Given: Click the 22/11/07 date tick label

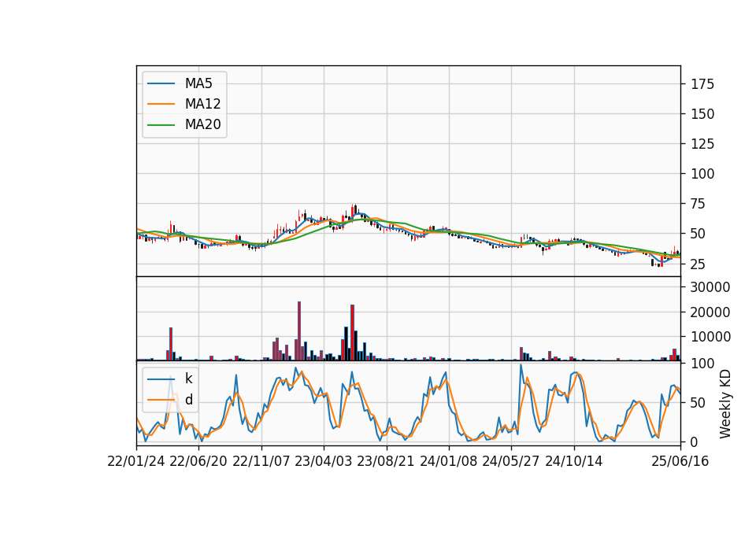Looking at the screenshot, I should pos(261,461).
